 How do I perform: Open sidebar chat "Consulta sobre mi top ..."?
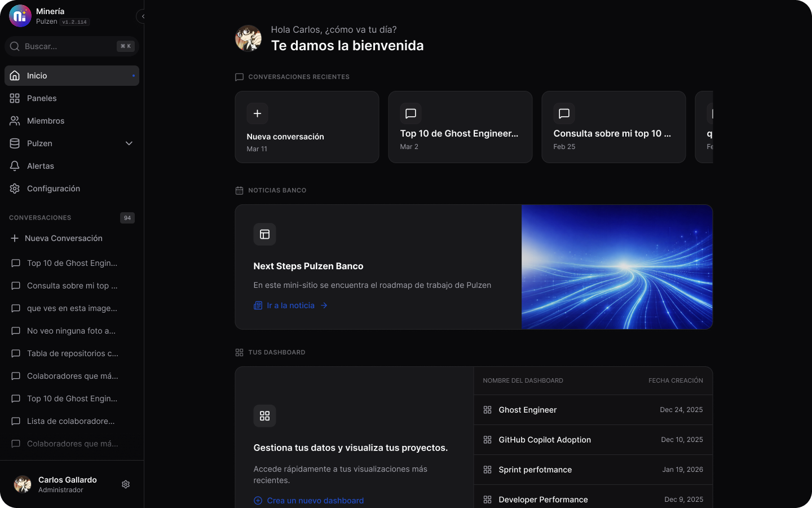click(72, 286)
